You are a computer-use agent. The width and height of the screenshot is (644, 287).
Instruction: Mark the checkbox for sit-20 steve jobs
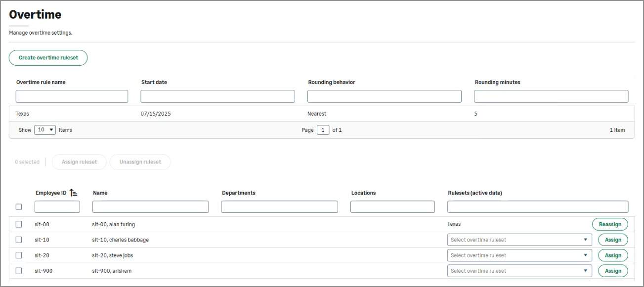pos(19,255)
